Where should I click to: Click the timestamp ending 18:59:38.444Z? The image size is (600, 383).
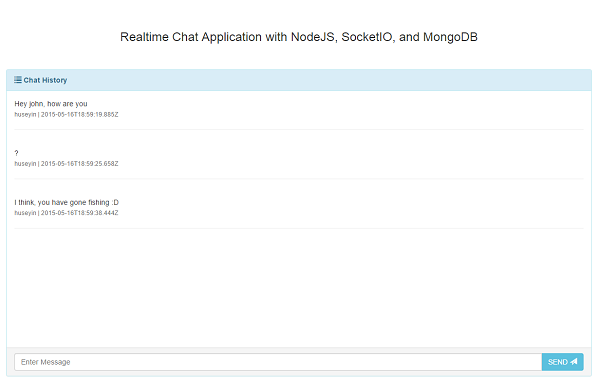pos(80,213)
